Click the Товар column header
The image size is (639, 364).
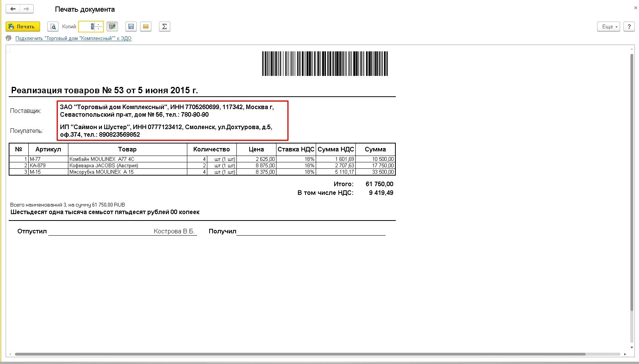127,149
